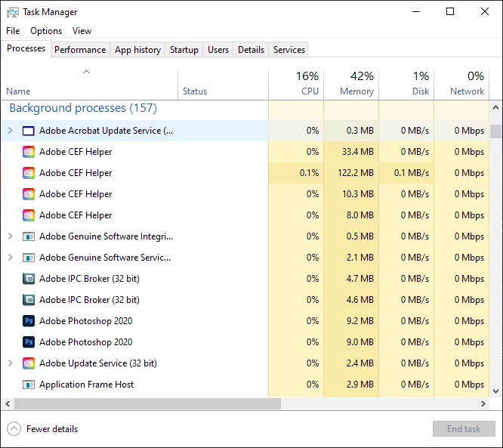Sort by the Memory column header
503x448 pixels.
pyautogui.click(x=351, y=84)
